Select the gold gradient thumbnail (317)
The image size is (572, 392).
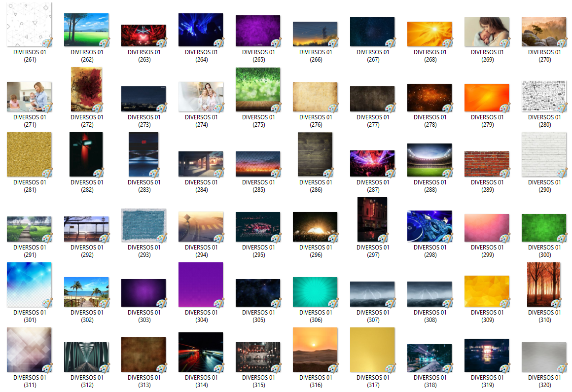pos(372,350)
